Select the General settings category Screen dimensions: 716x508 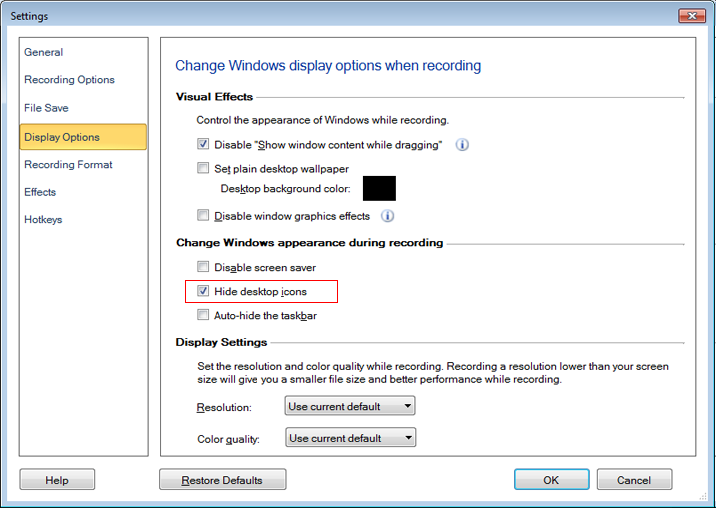[44, 52]
